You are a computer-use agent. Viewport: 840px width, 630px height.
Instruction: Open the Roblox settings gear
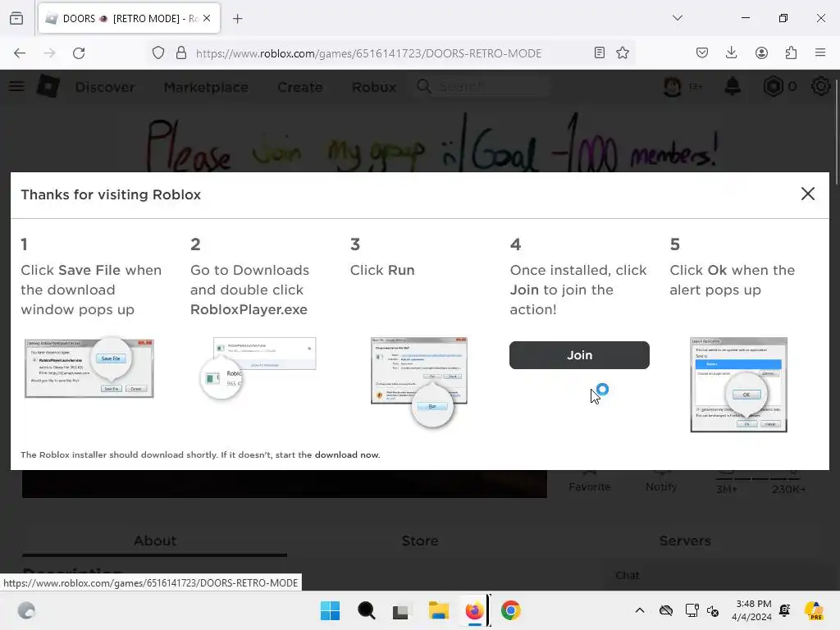coord(820,86)
